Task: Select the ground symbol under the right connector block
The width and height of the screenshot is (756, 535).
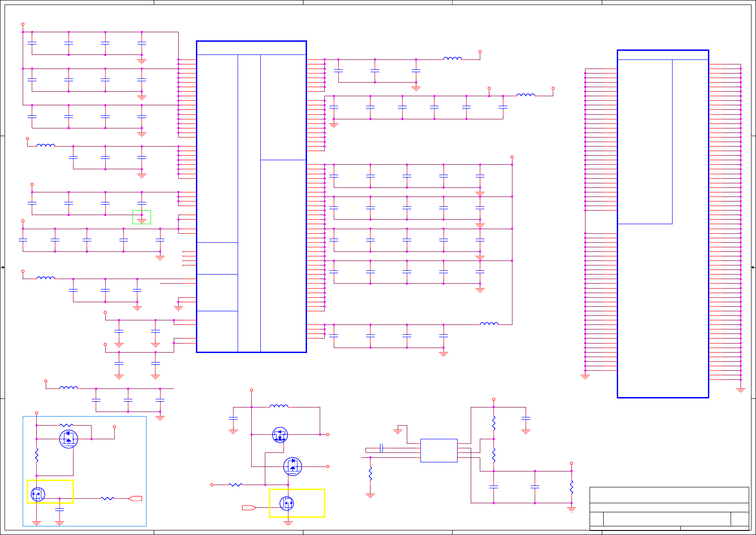Action: (x=741, y=390)
